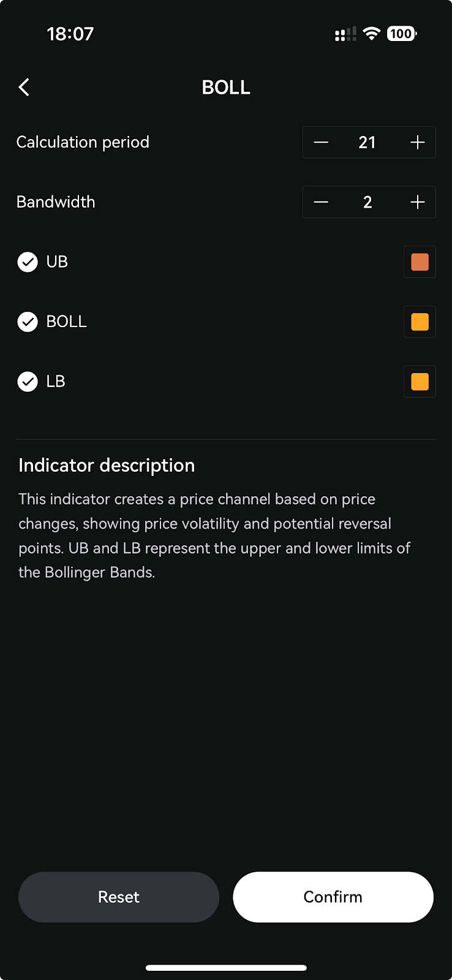Open the BOLL color swatch
Viewport: 452px width, 980px height.
pos(420,322)
